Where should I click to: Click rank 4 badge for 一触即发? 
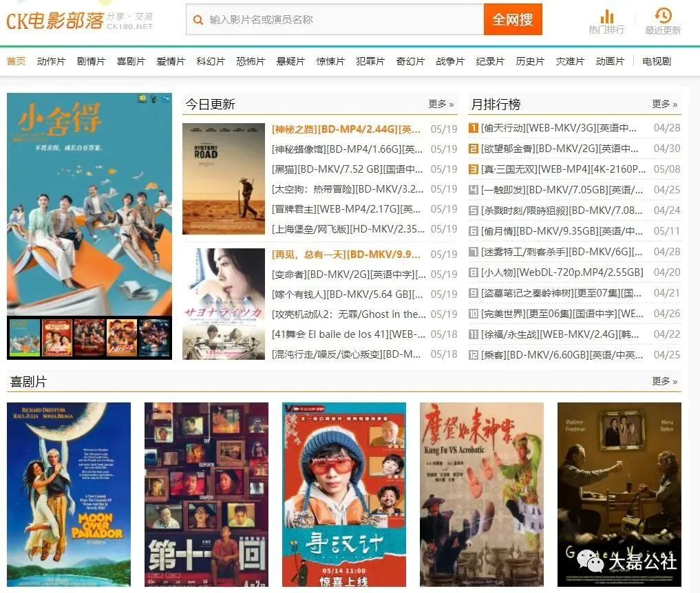click(474, 190)
